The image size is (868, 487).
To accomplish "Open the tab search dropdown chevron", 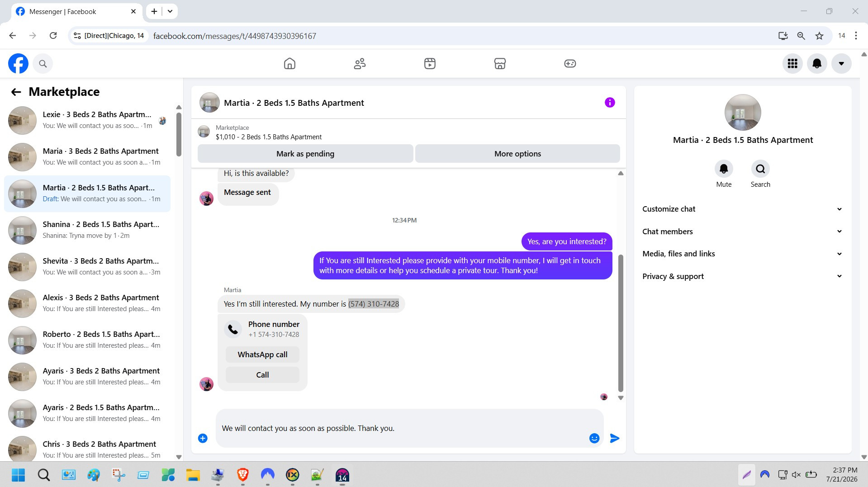I will click(170, 11).
